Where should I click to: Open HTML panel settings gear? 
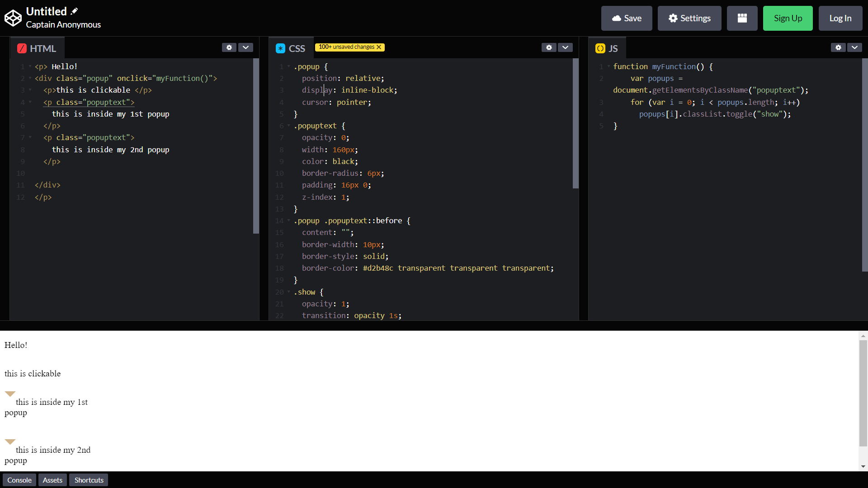[x=229, y=47]
